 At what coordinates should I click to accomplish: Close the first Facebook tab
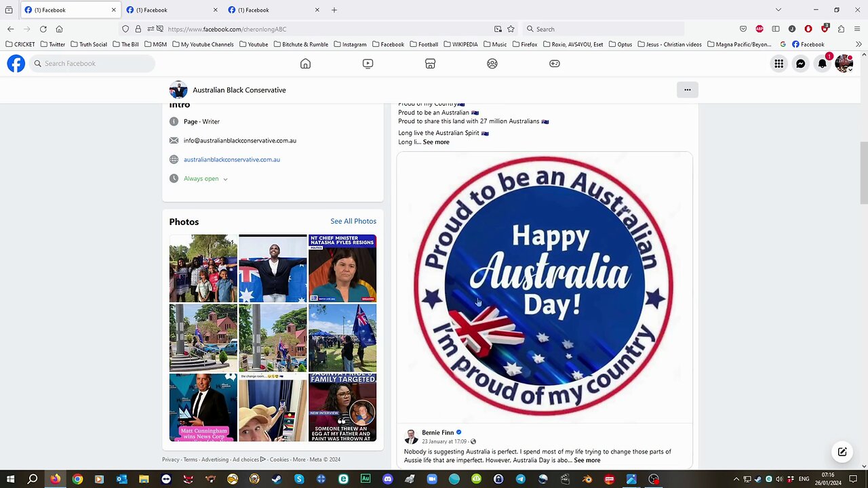(114, 10)
